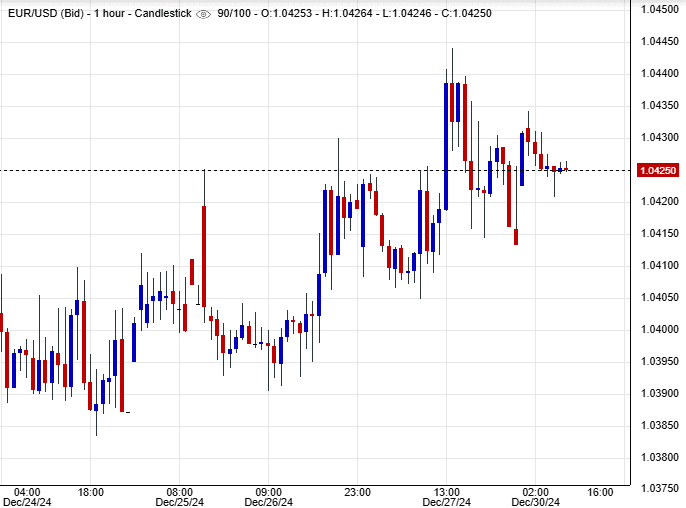Click the black 1.04250 current price tag
The height and width of the screenshot is (508, 686).
[x=659, y=170]
